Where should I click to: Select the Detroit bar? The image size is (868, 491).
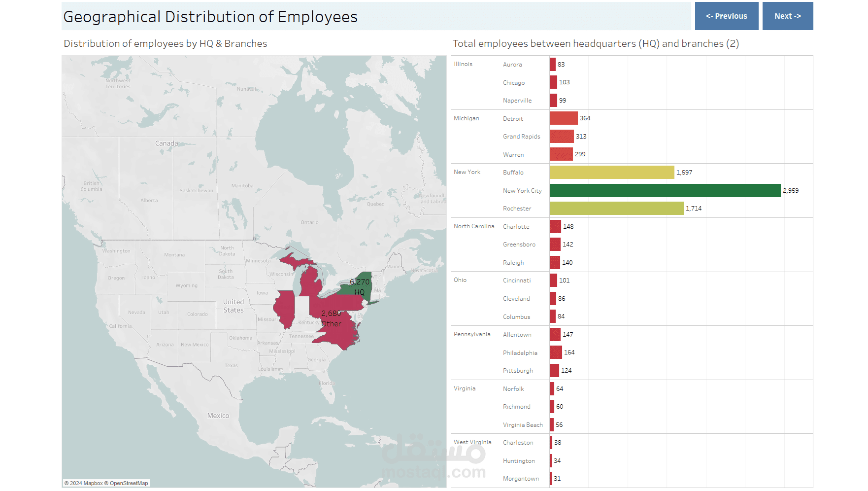click(564, 118)
